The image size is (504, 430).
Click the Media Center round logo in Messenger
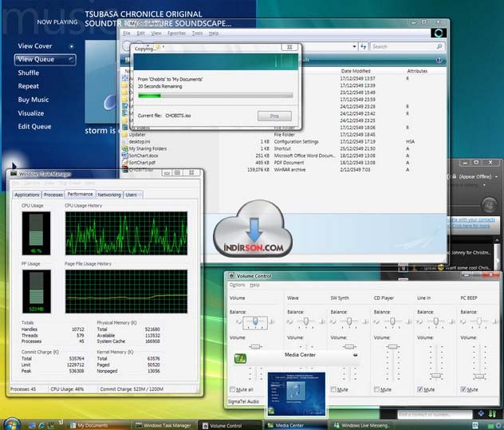point(489,205)
